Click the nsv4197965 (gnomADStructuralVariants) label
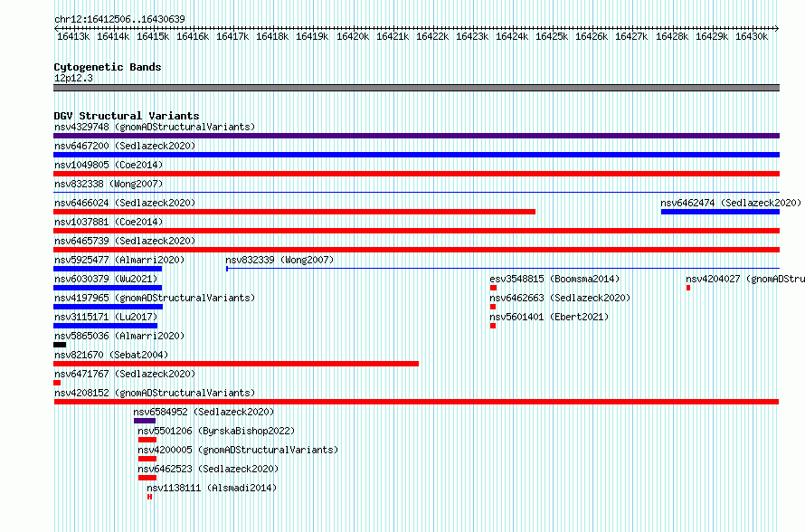Viewport: 805px width, 532px height. (x=155, y=298)
